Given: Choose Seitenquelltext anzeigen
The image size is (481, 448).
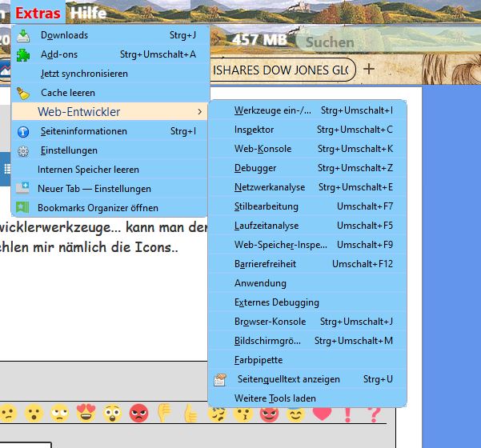Looking at the screenshot, I should point(307,379).
